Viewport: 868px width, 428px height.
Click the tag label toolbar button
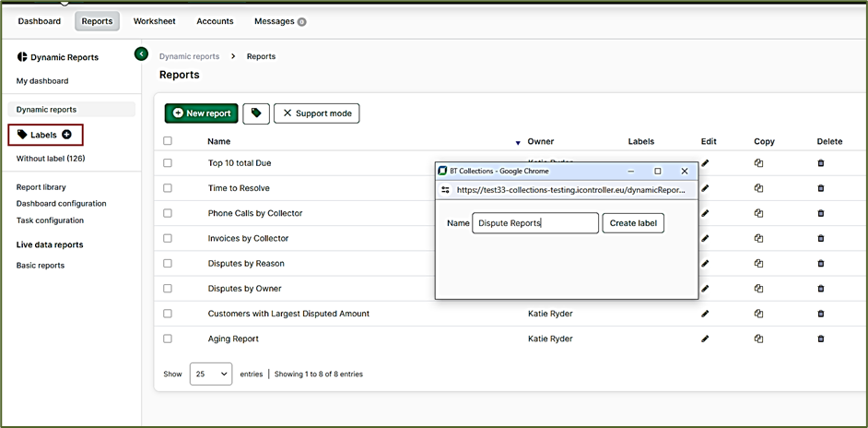pos(256,113)
